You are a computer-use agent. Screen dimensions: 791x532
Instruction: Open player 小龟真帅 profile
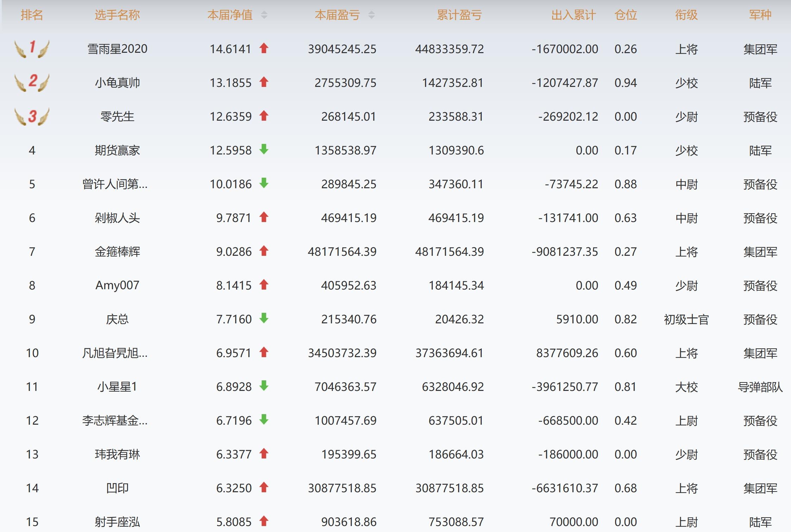pyautogui.click(x=117, y=83)
